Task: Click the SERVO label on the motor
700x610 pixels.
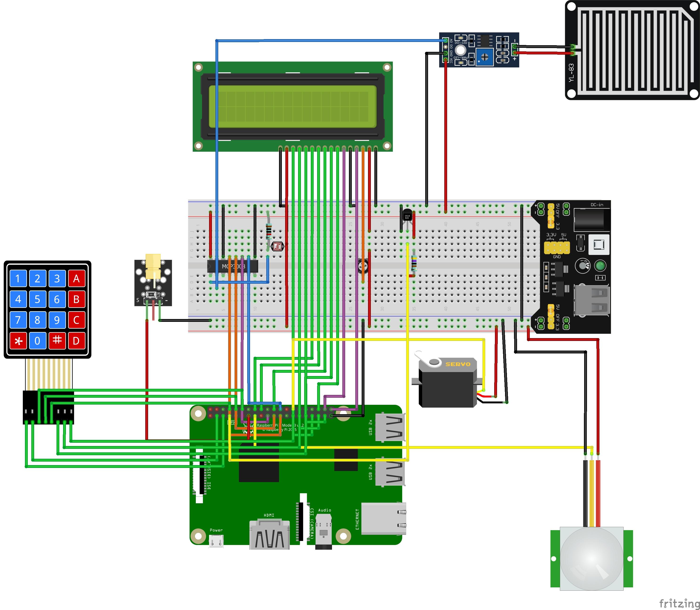Action: (458, 364)
